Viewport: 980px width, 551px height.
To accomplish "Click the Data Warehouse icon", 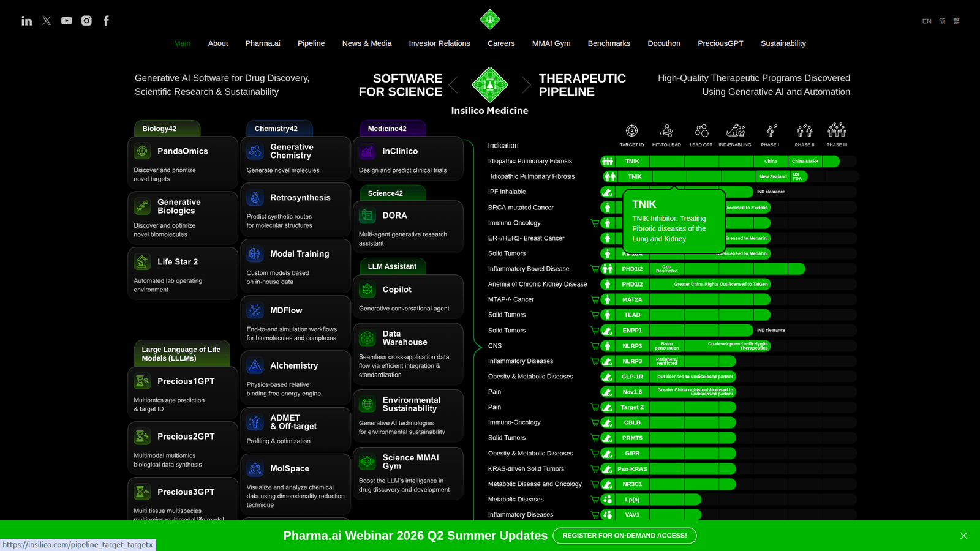I will point(367,338).
